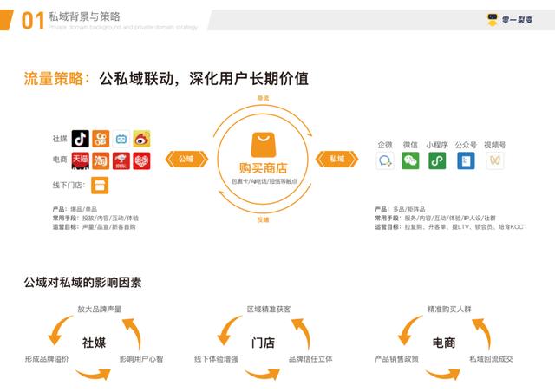The image size is (555, 392).
Task: Click the WeCom 企微 chat bubble icon
Action: point(385,160)
